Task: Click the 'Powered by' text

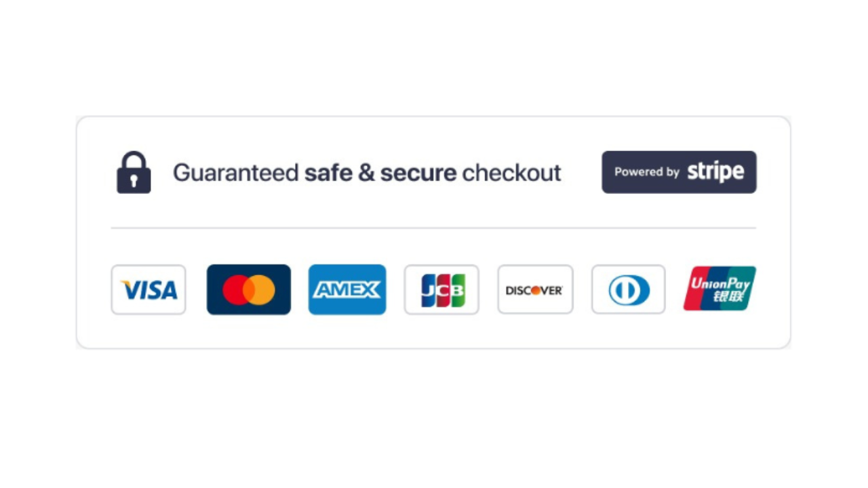Action: point(646,172)
